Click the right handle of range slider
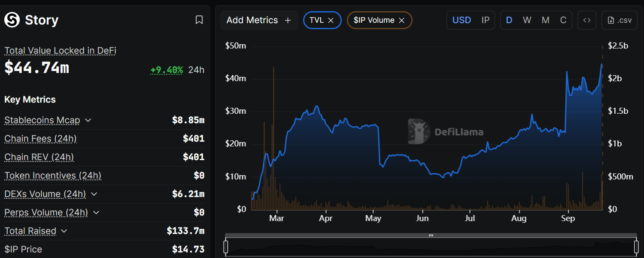 coord(636,247)
